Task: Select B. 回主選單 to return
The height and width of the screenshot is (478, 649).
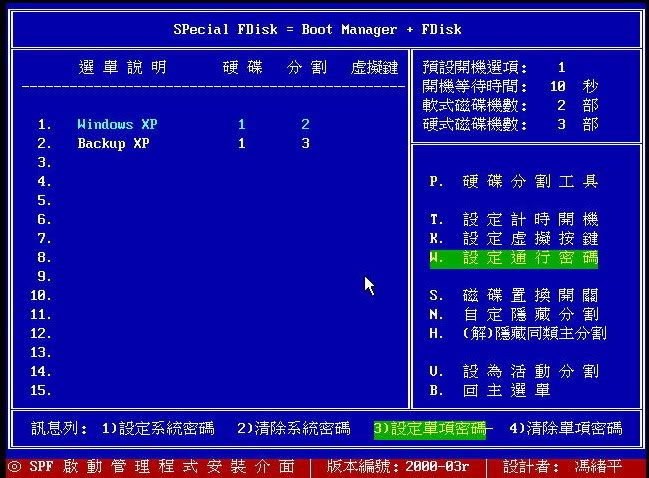Action: [490, 390]
